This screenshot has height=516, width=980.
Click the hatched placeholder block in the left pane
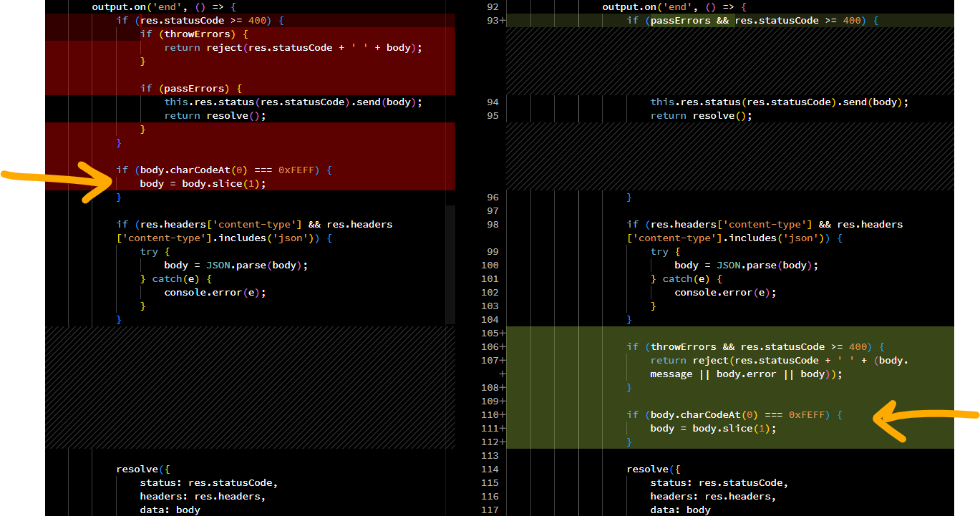click(250, 387)
